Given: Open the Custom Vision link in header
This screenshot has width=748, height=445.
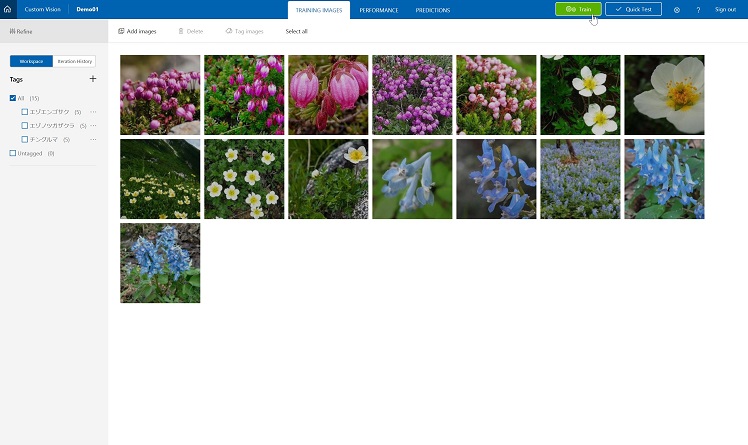Looking at the screenshot, I should coord(42,9).
